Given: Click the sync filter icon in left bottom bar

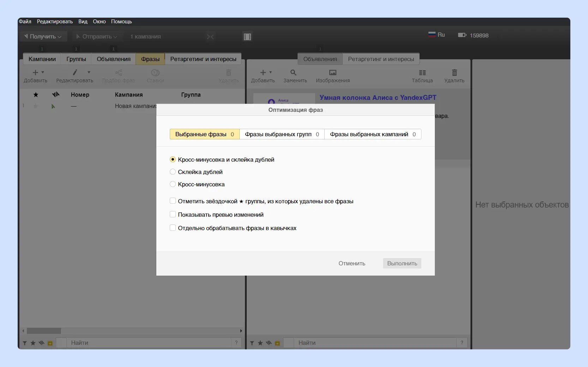Looking at the screenshot, I should (42, 343).
